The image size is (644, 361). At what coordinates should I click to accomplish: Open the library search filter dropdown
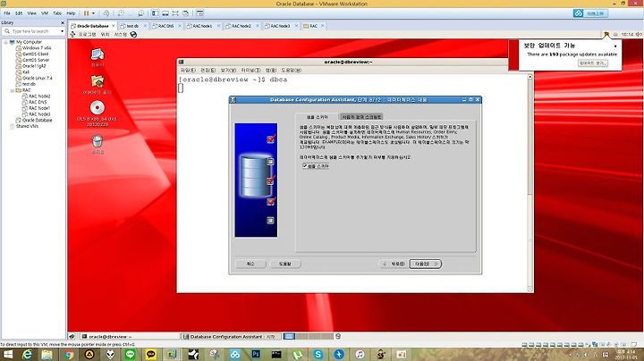coord(62,31)
